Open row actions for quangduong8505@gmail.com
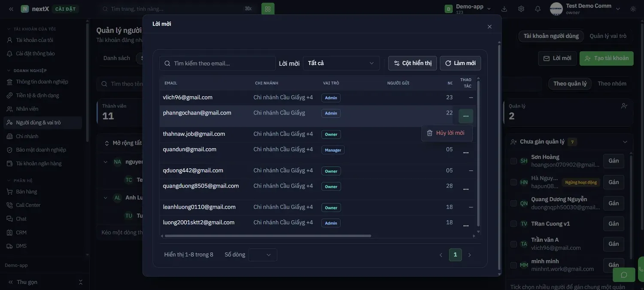The image size is (644, 290). pyautogui.click(x=466, y=189)
